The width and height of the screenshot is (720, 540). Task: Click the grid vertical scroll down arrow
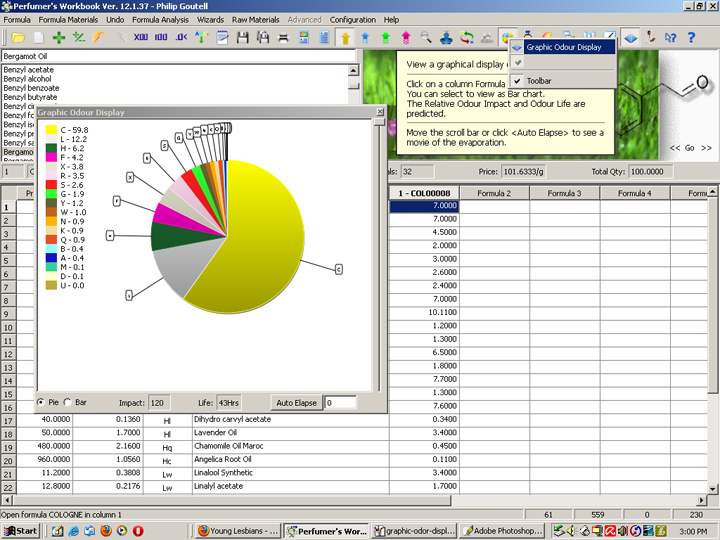712,489
